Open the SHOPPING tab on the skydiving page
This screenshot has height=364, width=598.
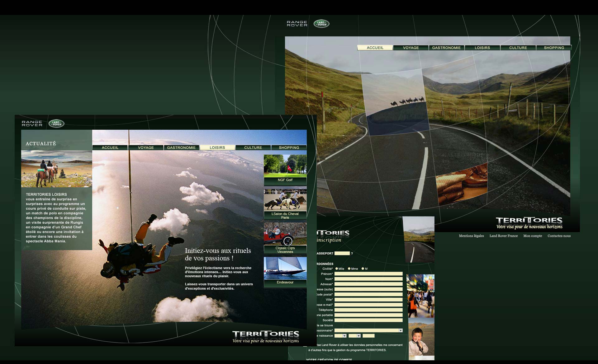[x=289, y=147]
